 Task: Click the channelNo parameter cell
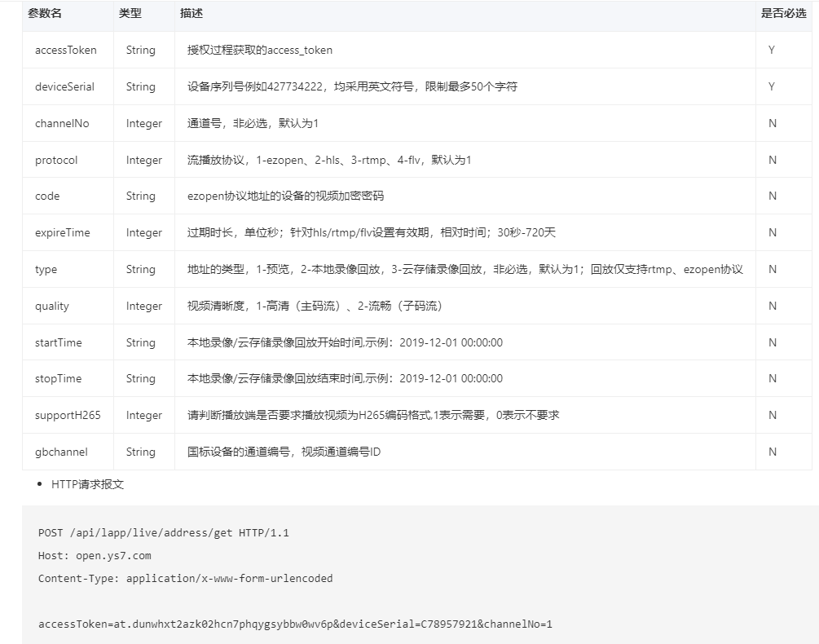62,123
